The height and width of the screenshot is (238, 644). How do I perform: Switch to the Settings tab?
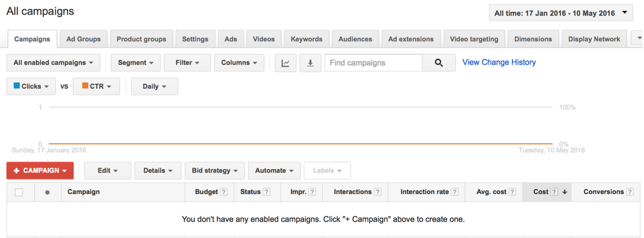click(195, 39)
